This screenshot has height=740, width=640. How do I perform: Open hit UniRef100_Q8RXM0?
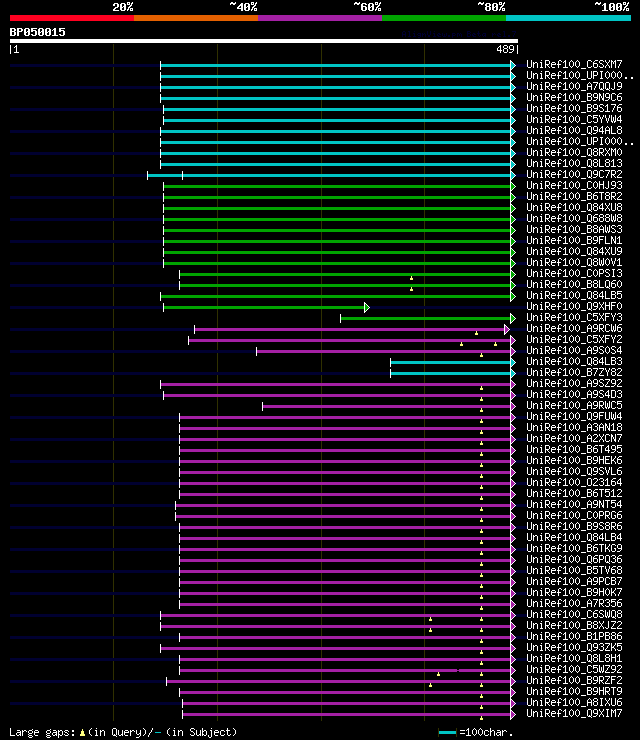pos(574,152)
